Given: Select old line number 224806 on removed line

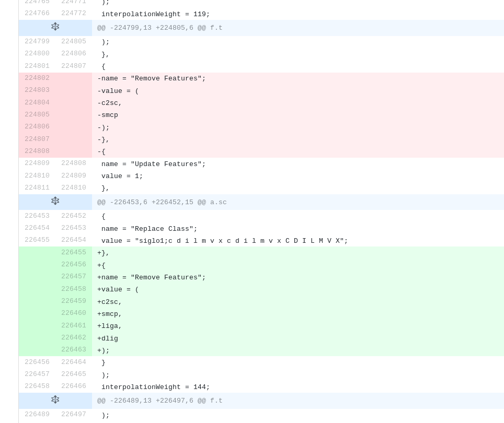Looking at the screenshot, I should [x=37, y=126].
